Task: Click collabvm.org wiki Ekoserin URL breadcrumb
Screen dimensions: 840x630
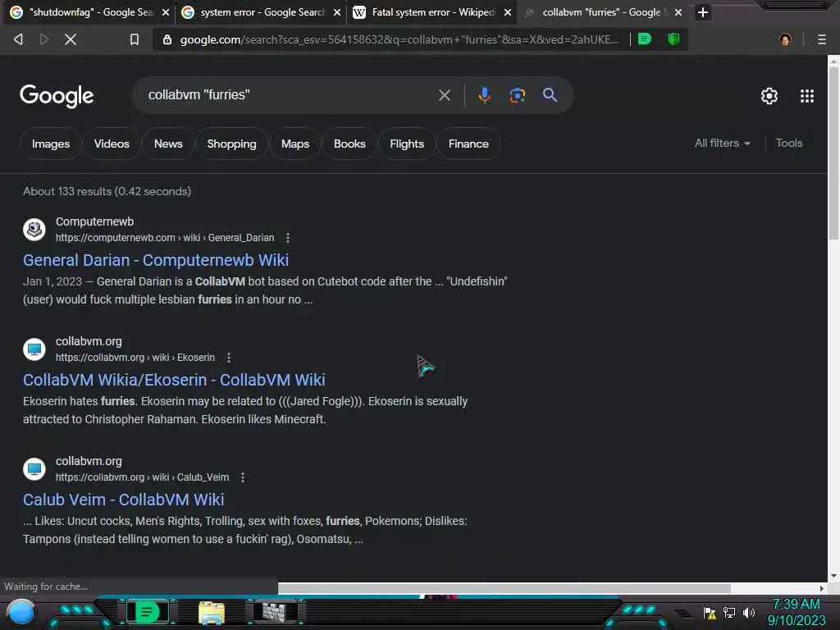Action: click(135, 358)
